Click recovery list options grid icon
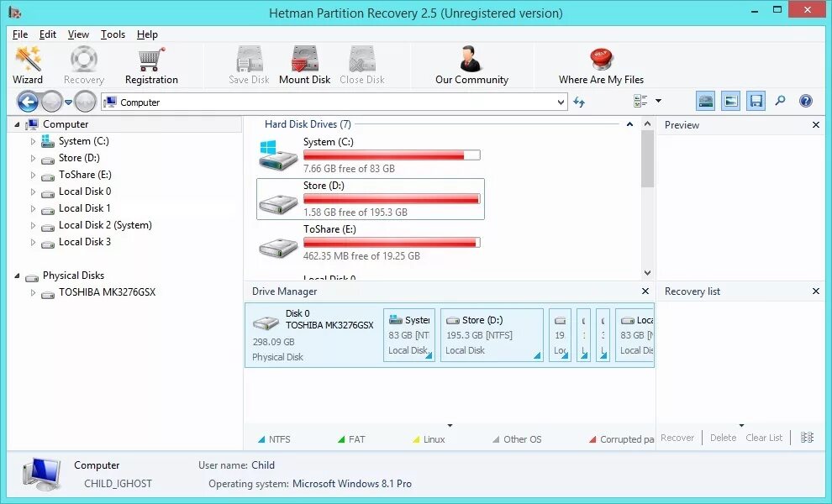Screen dimensions: 832x504 pyautogui.click(x=807, y=438)
